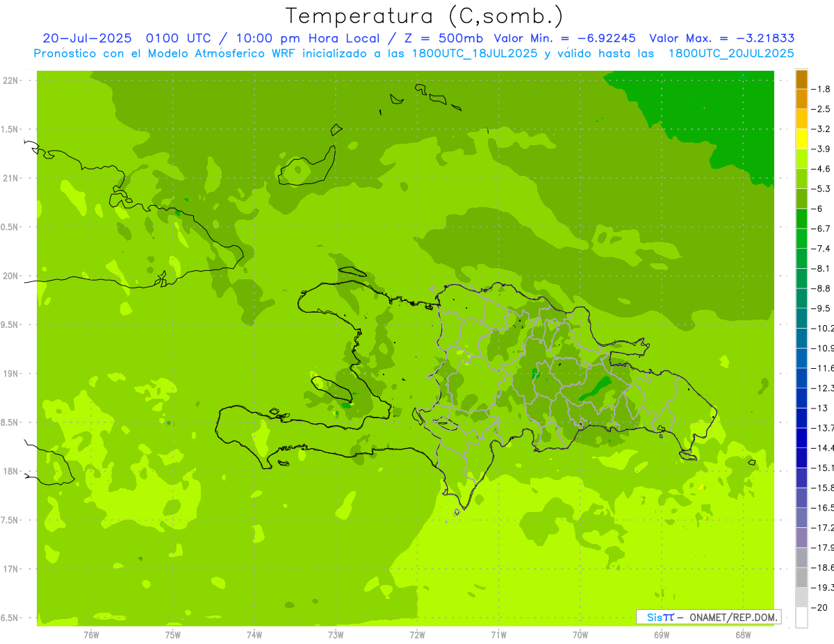The height and width of the screenshot is (644, 834).
Task: Select the '10:00 pm Hora Local' text
Action: [x=306, y=38]
